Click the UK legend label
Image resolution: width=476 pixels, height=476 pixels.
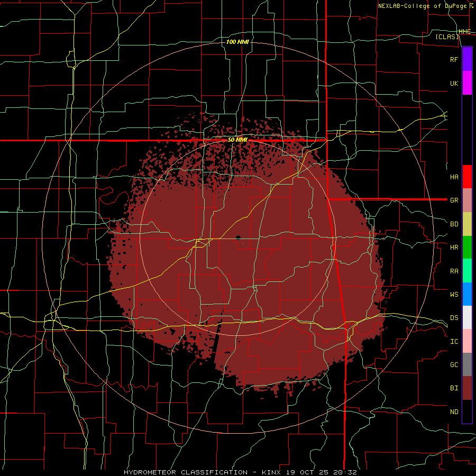454,83
